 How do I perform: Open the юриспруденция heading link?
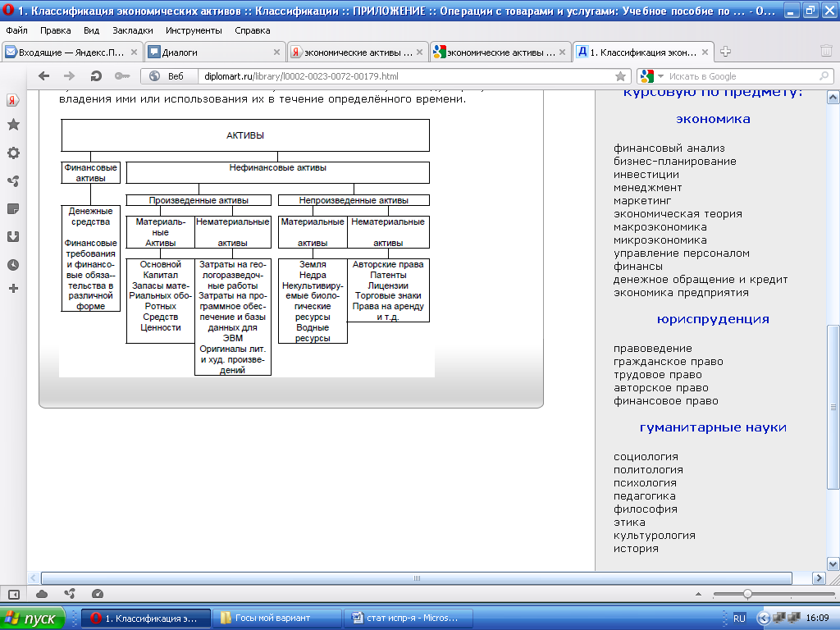point(713,319)
